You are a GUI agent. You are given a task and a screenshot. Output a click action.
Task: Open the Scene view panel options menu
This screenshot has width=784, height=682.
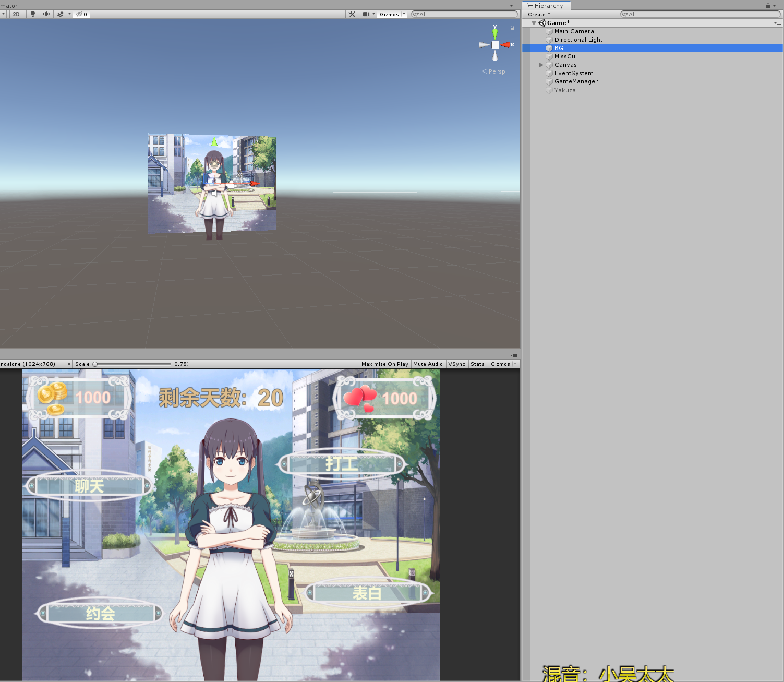click(514, 6)
